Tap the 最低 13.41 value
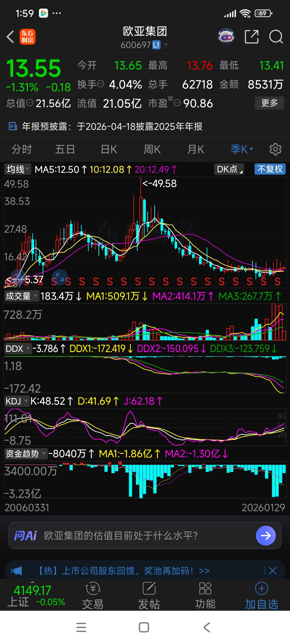The image size is (290, 644). (251, 65)
